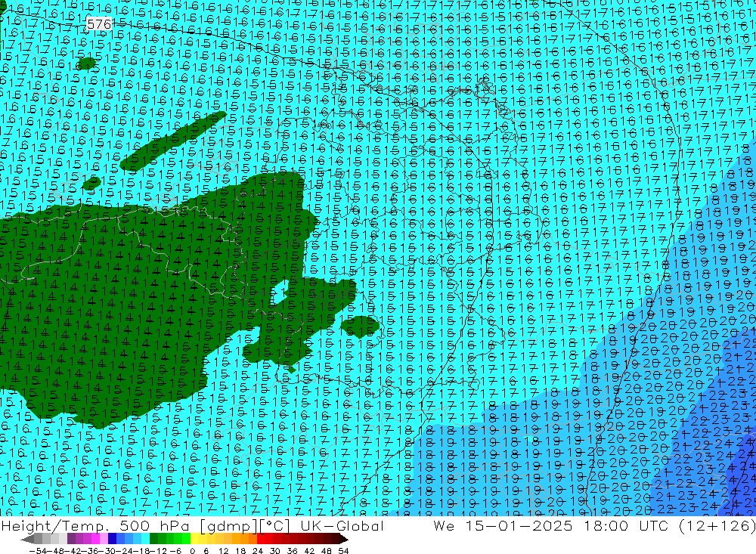
Task: Click the yellow swatch above the 0 label
Action: (x=195, y=539)
